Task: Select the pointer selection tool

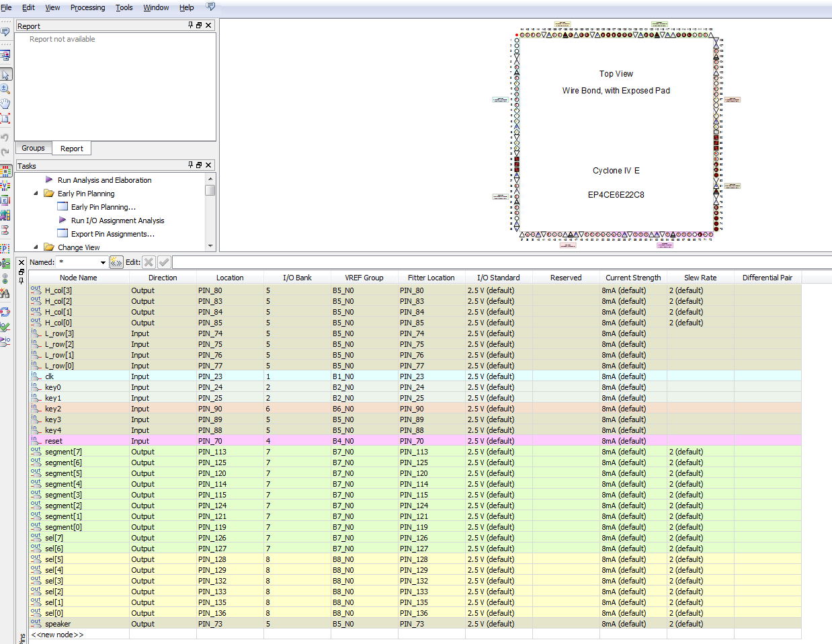Action: coord(5,75)
